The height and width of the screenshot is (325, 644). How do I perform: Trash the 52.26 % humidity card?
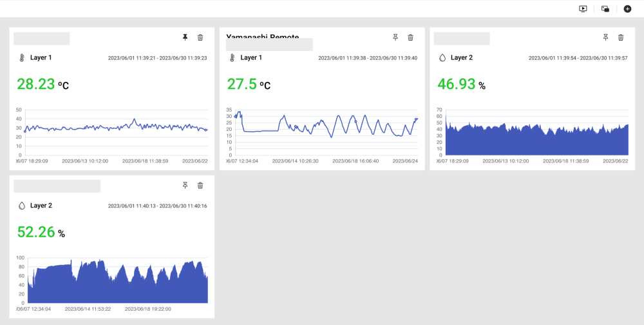pyautogui.click(x=200, y=186)
